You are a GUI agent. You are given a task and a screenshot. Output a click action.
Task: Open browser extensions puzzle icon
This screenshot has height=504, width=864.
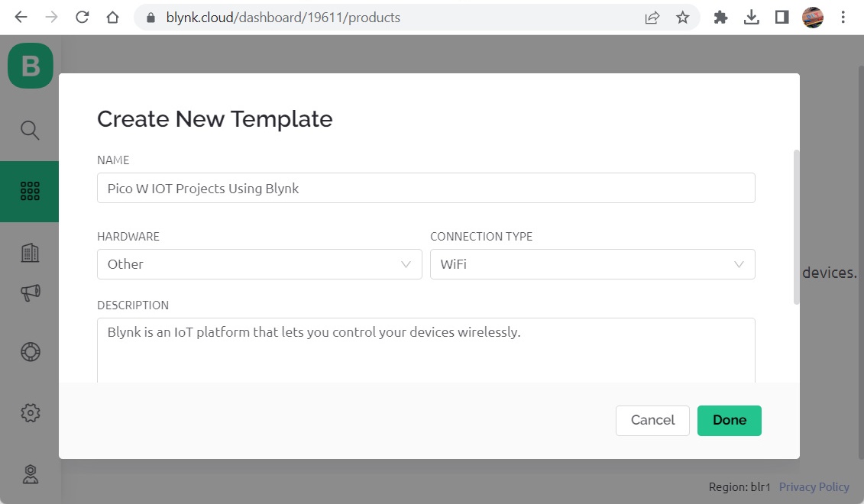(x=720, y=18)
